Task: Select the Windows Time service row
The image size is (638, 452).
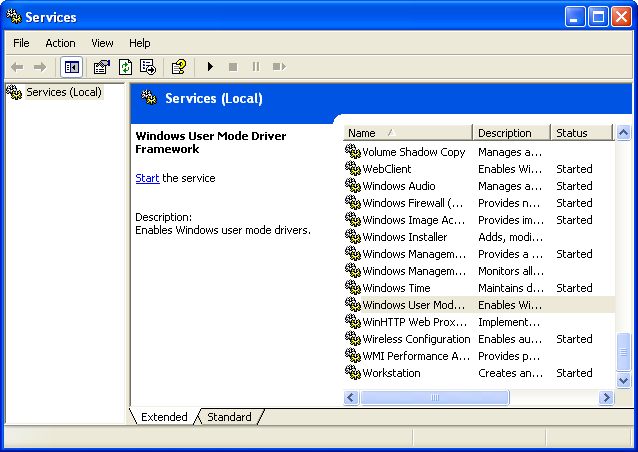Action: click(396, 288)
